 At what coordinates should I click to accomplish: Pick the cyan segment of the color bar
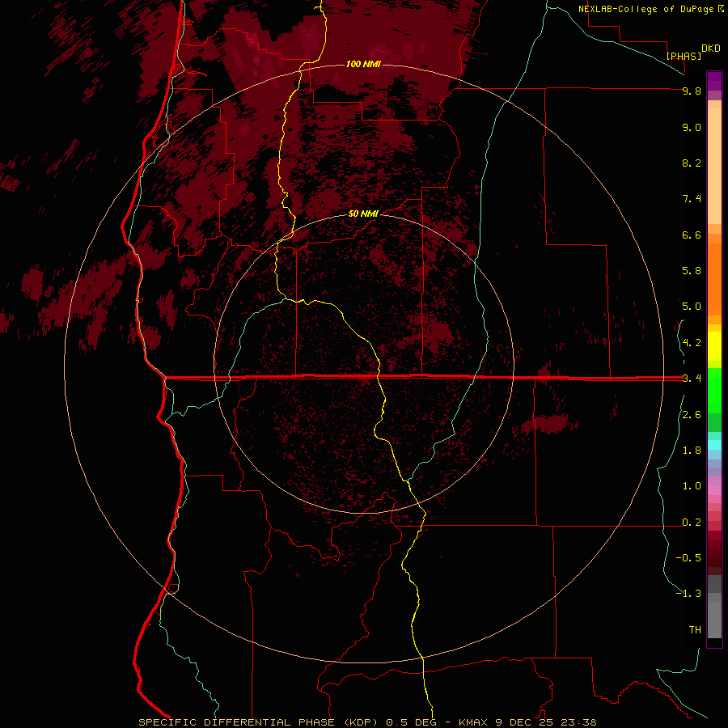coord(714,445)
